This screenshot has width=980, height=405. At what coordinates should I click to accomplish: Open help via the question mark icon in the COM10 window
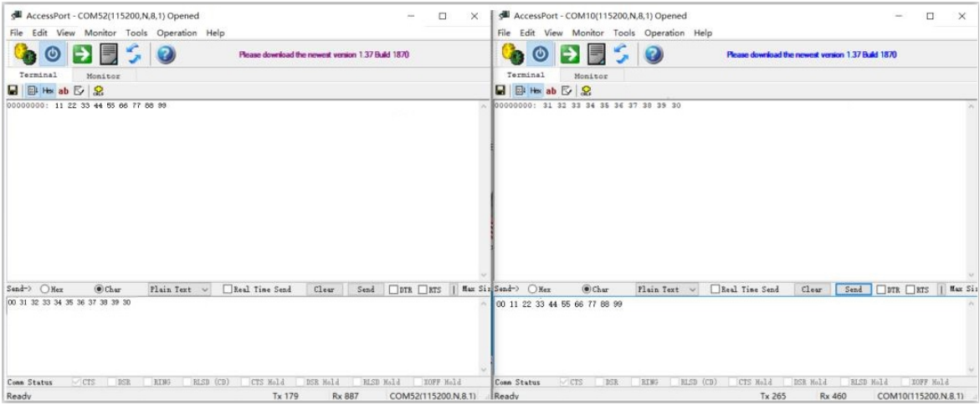(x=654, y=54)
